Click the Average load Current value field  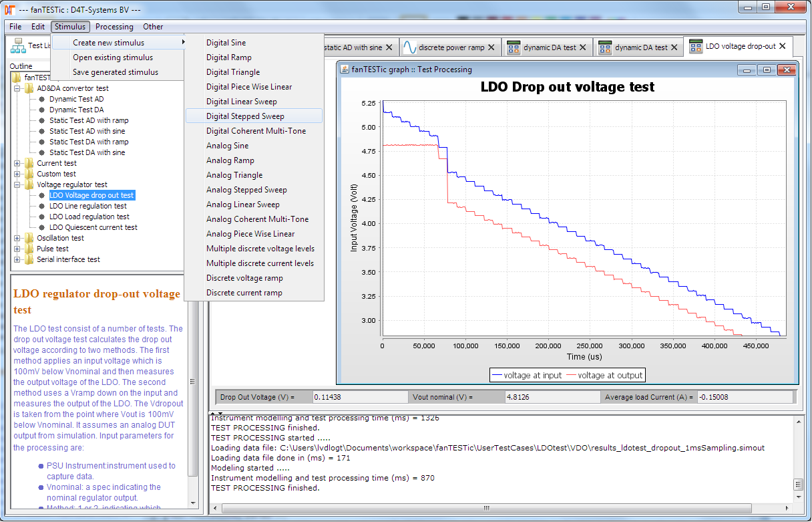(x=744, y=397)
